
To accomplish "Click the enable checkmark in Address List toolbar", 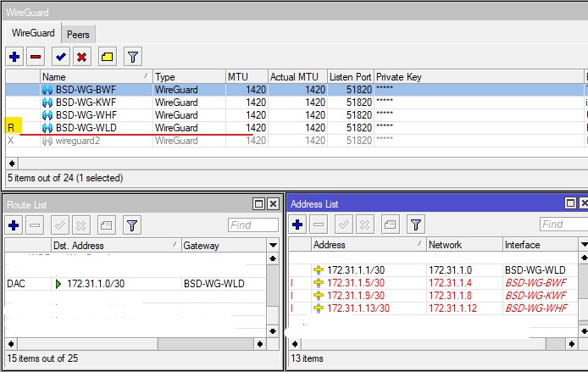I will 343,225.
